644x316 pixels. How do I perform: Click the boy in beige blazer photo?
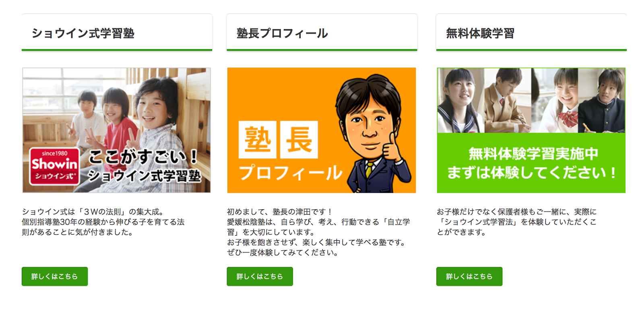pyautogui.click(x=508, y=100)
